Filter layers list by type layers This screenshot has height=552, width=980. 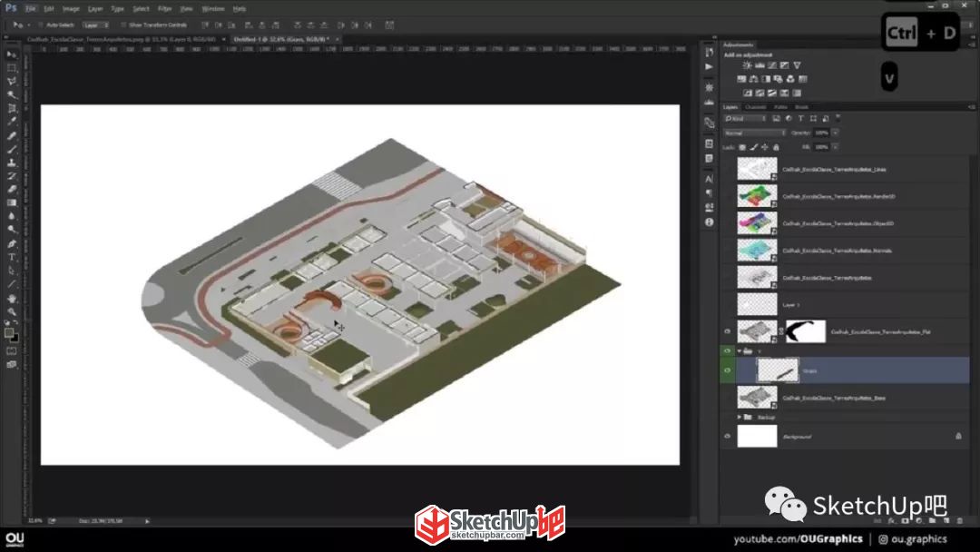800,119
